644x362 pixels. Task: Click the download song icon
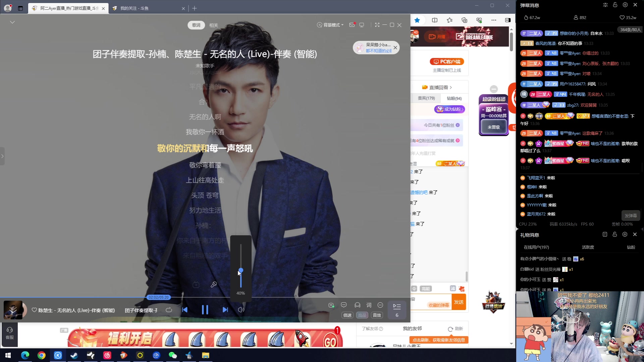click(331, 305)
